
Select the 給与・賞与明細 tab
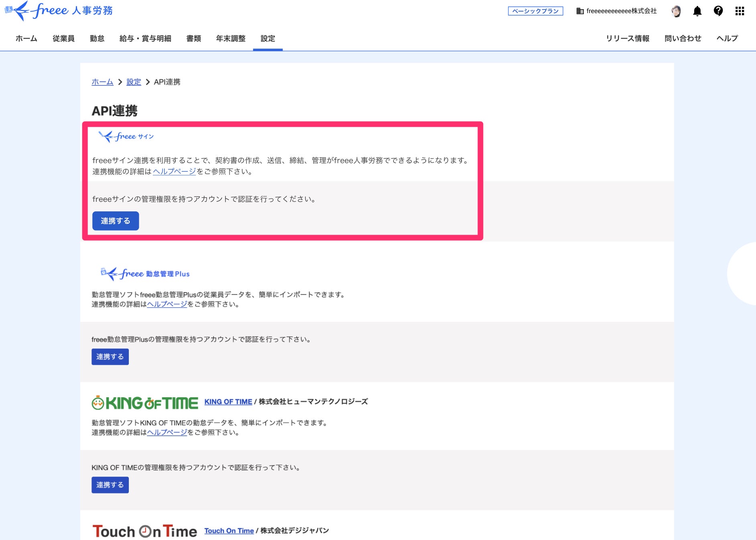(x=145, y=39)
